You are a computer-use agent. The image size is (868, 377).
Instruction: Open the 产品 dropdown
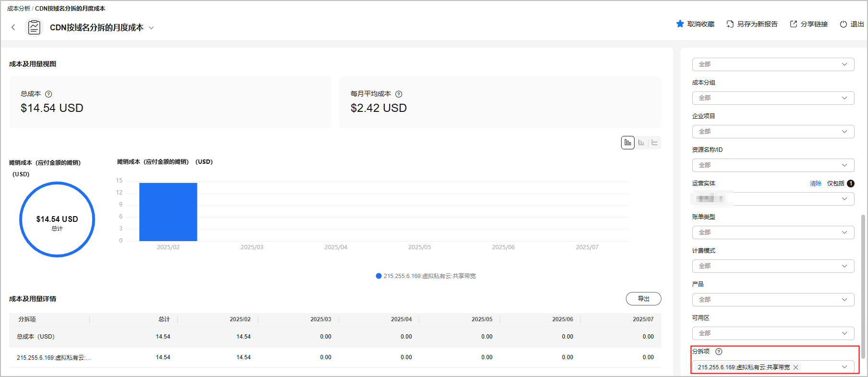773,300
